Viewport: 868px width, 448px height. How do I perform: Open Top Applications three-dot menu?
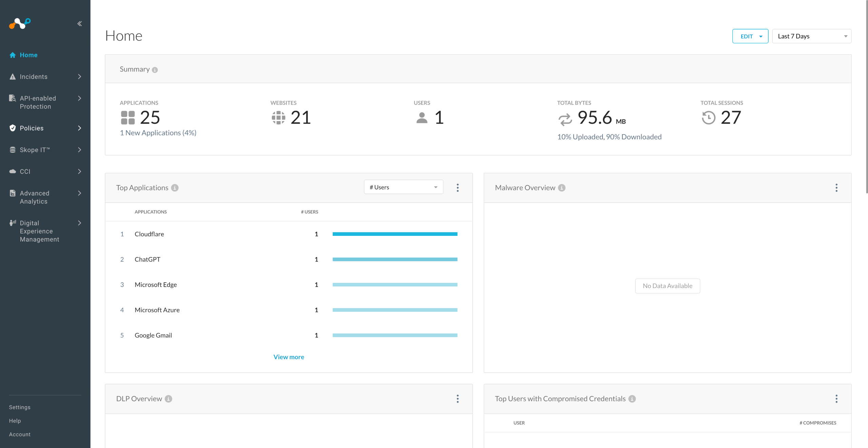[x=457, y=188]
